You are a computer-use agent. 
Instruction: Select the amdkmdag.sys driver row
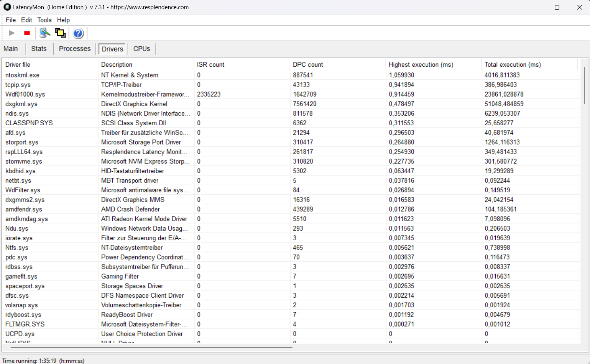[x=291, y=219]
